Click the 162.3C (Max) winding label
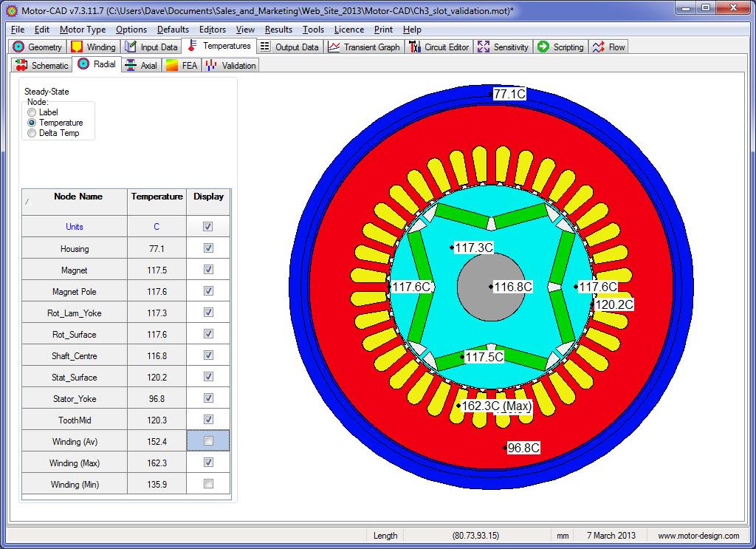 pos(497,406)
